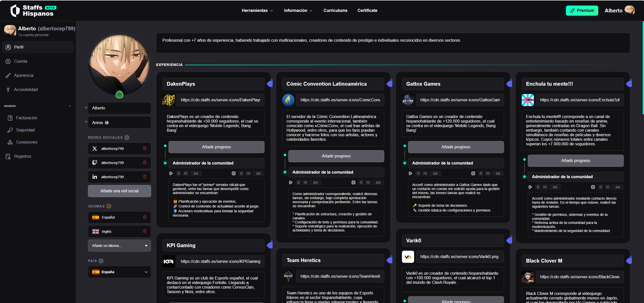Delete the LinkedIn social account
The image size is (644, 303).
point(145,177)
